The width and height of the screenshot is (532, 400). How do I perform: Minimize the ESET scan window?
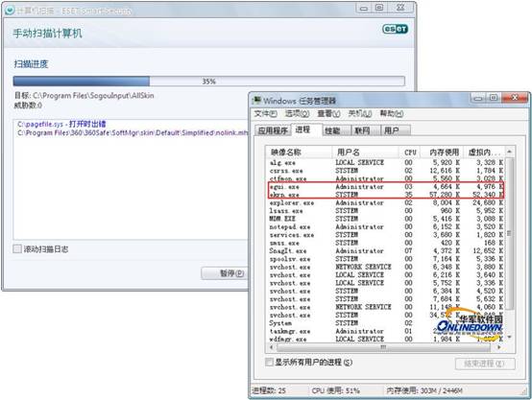click(x=364, y=9)
